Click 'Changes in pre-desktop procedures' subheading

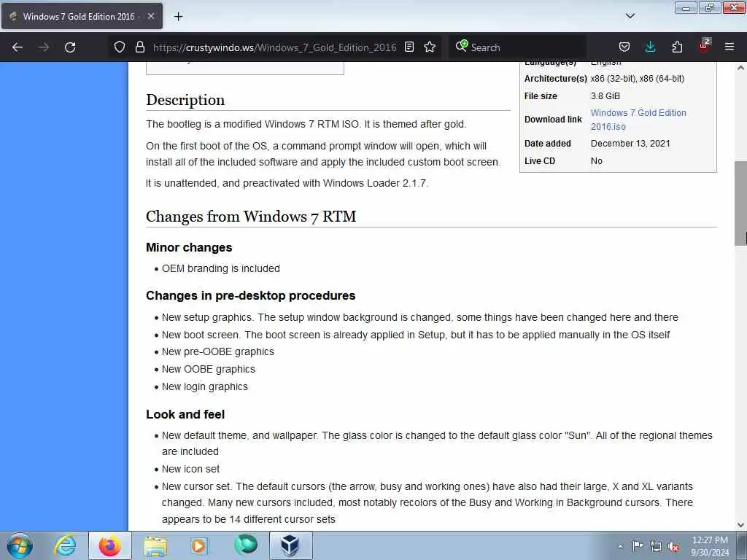coord(251,296)
